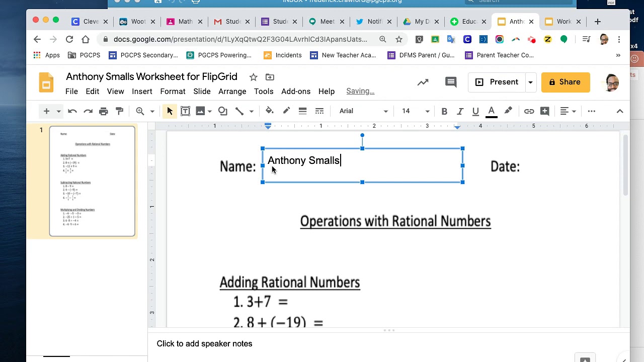The image size is (644, 362).
Task: Open the border dash options
Action: 319,111
